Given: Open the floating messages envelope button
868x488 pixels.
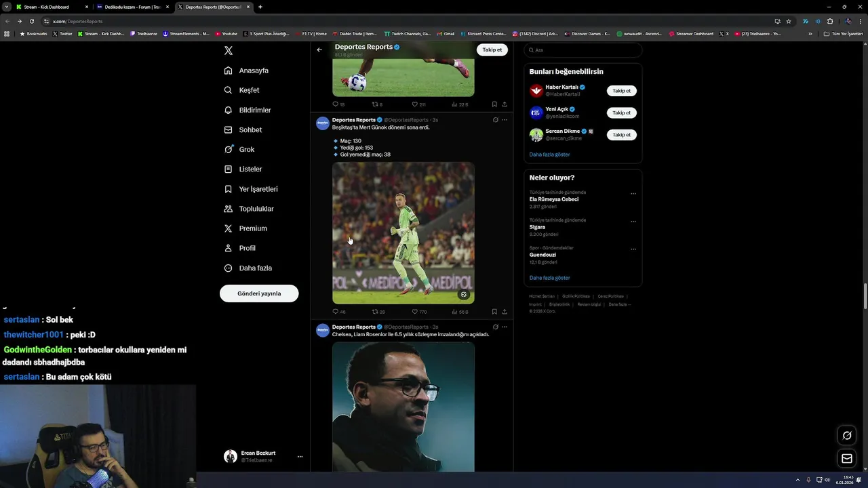Looking at the screenshot, I should coord(847,459).
